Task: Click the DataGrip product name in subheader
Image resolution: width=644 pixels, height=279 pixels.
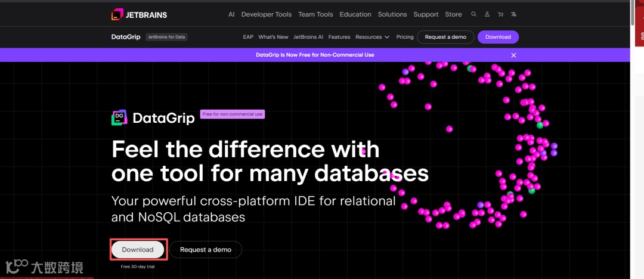Action: tap(126, 37)
